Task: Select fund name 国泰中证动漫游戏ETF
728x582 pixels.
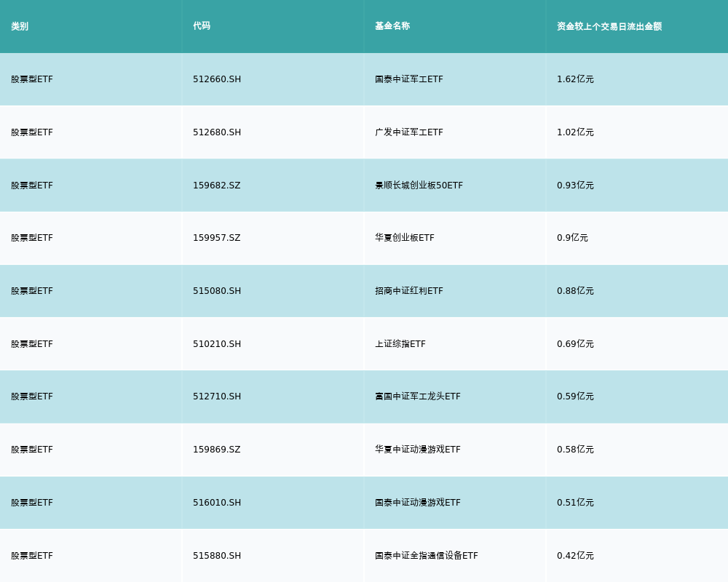Action: click(x=418, y=503)
